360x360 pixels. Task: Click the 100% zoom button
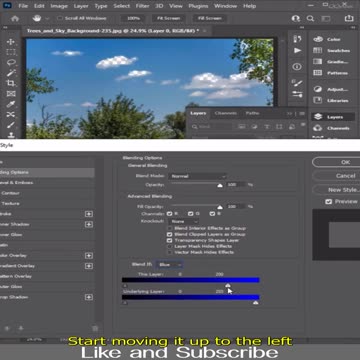click(133, 18)
